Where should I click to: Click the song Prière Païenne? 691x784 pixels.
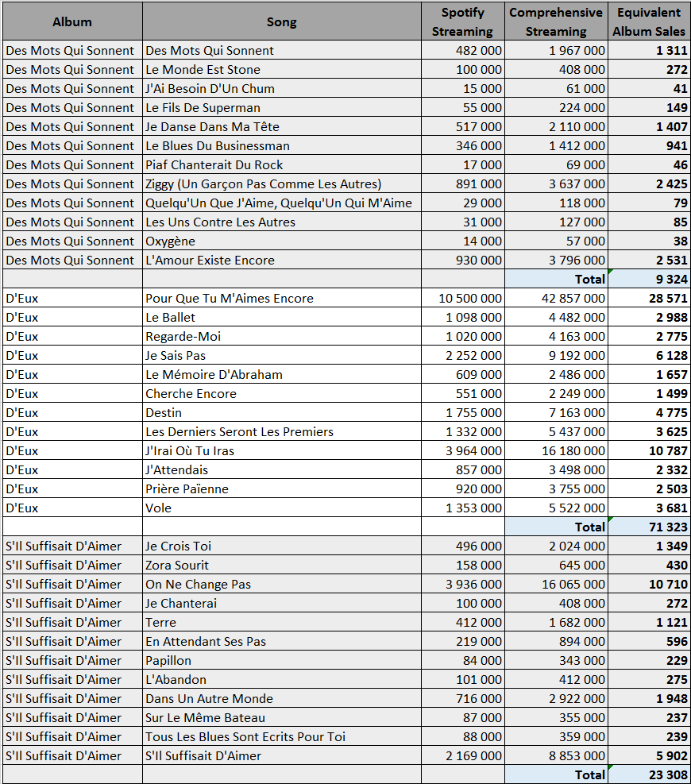point(281,489)
